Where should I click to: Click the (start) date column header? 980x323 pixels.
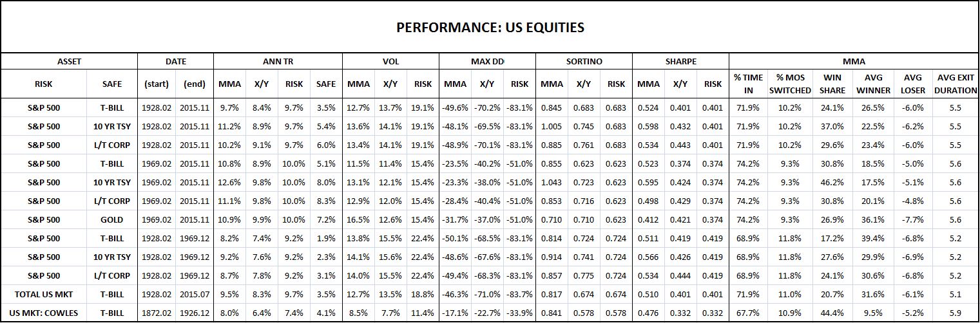[x=157, y=84]
